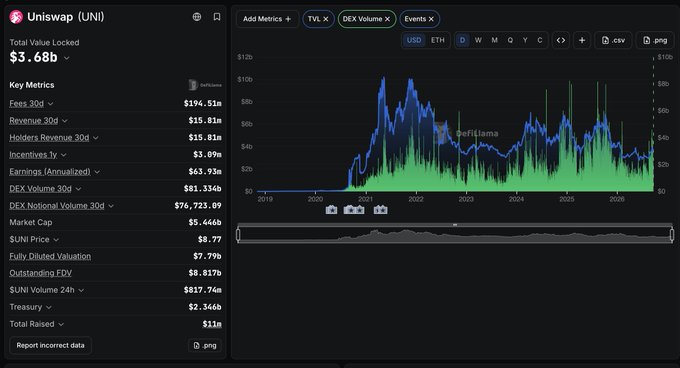Image resolution: width=680 pixels, height=368 pixels.
Task: Expand the $UNI Volume 24h row
Action: click(x=81, y=290)
